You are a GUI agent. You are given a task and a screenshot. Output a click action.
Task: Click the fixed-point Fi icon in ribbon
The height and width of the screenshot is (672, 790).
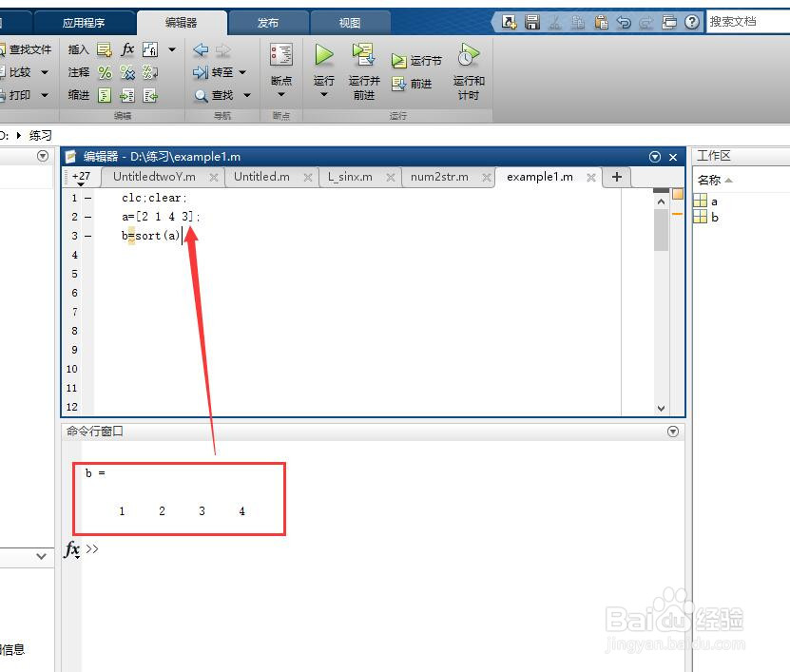150,49
